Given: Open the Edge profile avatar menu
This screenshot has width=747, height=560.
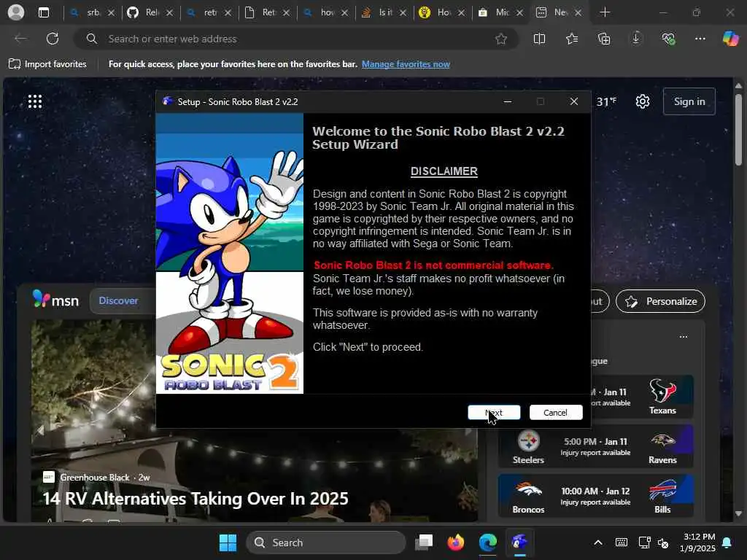Looking at the screenshot, I should (x=16, y=12).
